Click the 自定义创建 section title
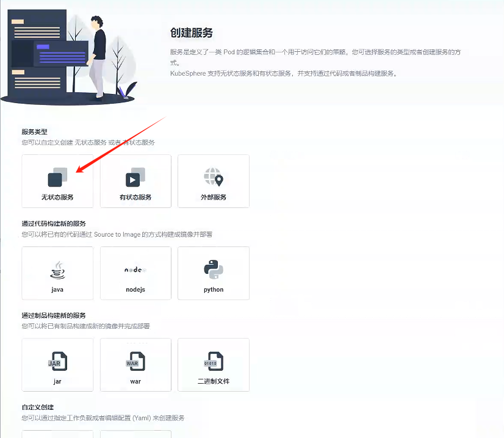504x438 pixels. coord(38,407)
